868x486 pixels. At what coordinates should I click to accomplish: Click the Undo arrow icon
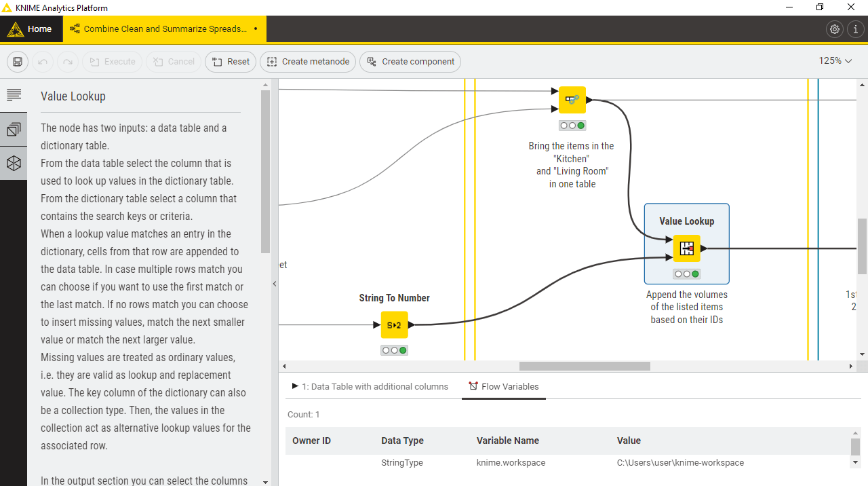[43, 62]
